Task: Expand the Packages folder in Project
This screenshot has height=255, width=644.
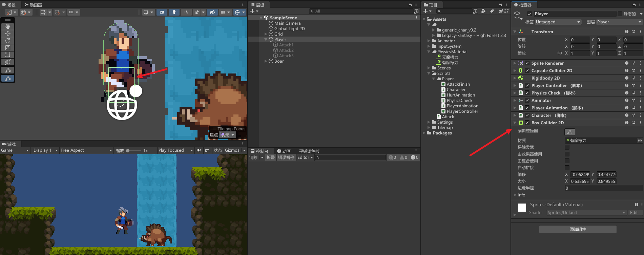Action: pyautogui.click(x=424, y=133)
